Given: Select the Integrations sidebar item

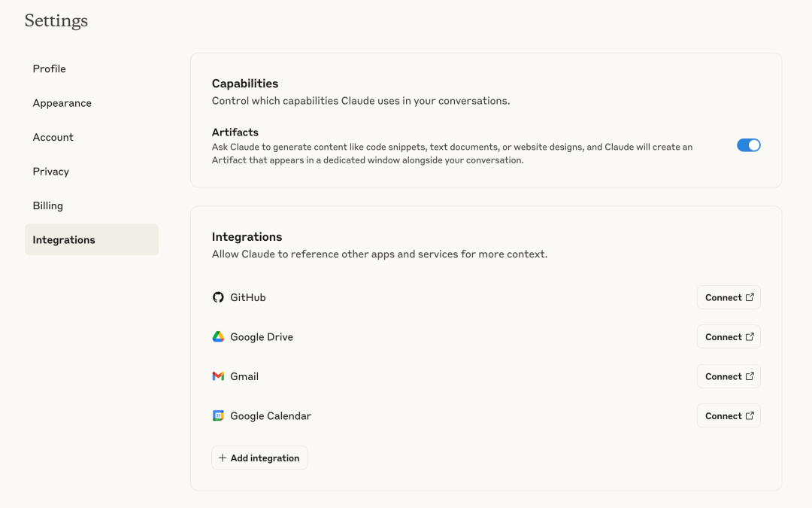Looking at the screenshot, I should coord(64,240).
